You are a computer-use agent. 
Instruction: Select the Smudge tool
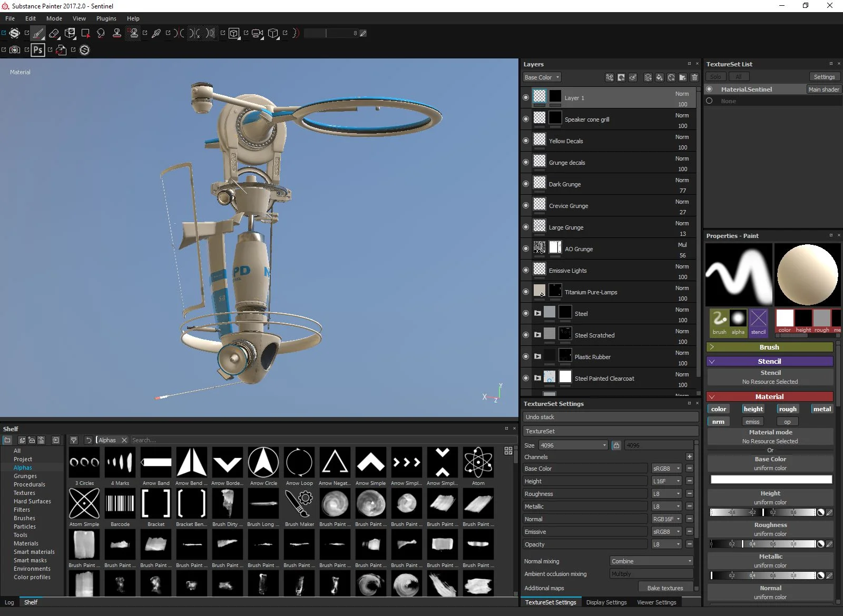coord(101,33)
